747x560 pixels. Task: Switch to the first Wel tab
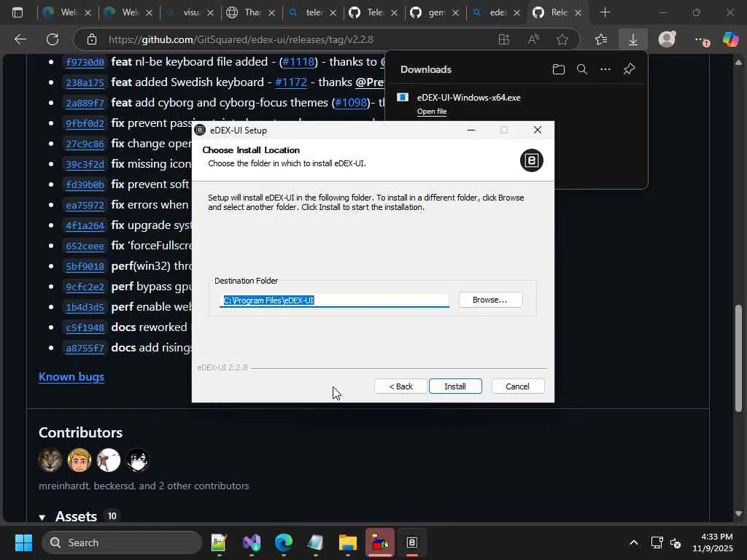(x=67, y=12)
